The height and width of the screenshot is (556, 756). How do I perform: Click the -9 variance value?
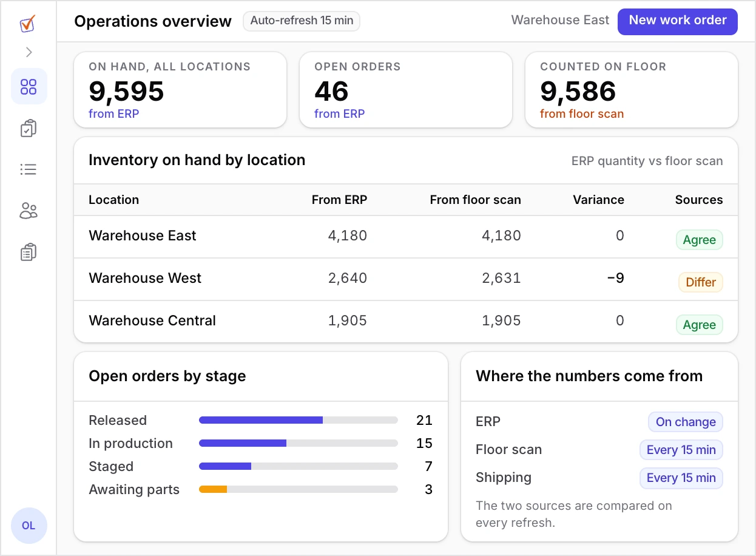(x=616, y=278)
